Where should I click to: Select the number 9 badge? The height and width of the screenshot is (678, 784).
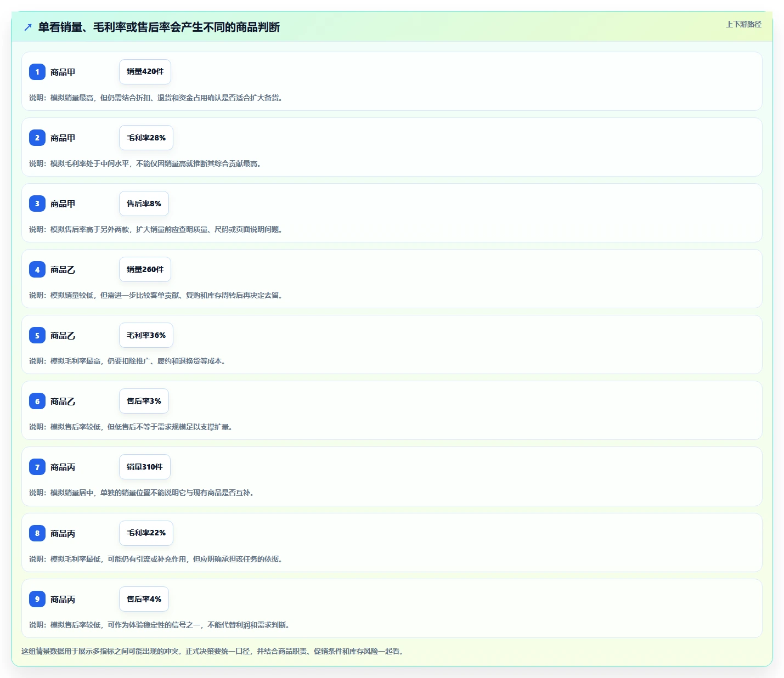(37, 599)
